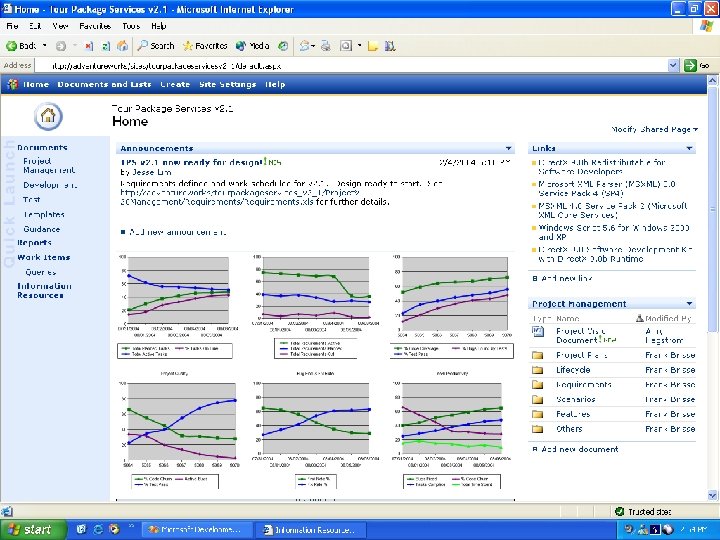Switch to the Information Resources taskbar window
This screenshot has width=720, height=540.
(309, 530)
